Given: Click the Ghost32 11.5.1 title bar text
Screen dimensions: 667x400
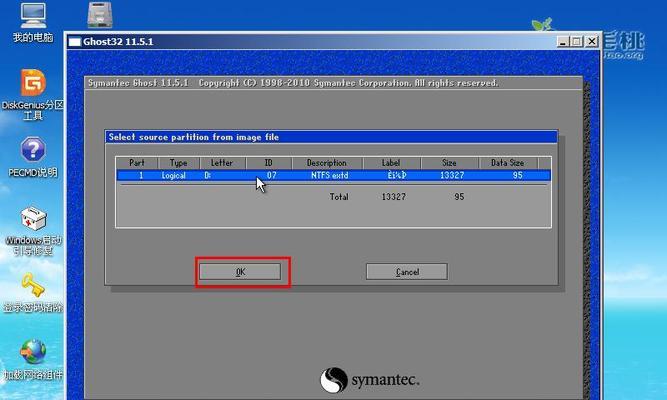Looking at the screenshot, I should (x=118, y=42).
